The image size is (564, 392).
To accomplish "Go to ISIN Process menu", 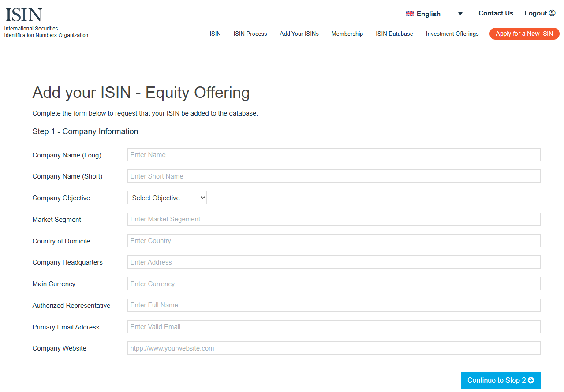I will coord(250,34).
